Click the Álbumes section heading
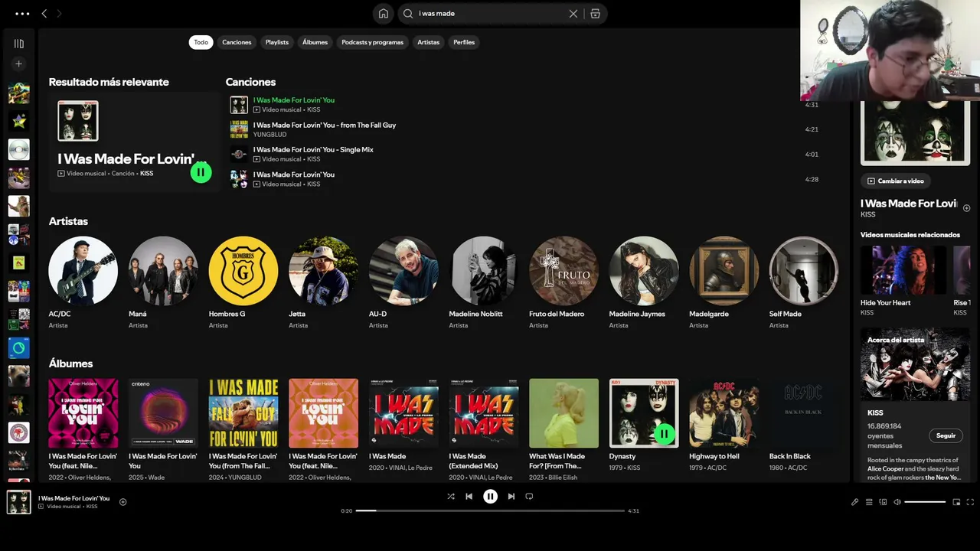The height and width of the screenshot is (551, 980). (70, 364)
